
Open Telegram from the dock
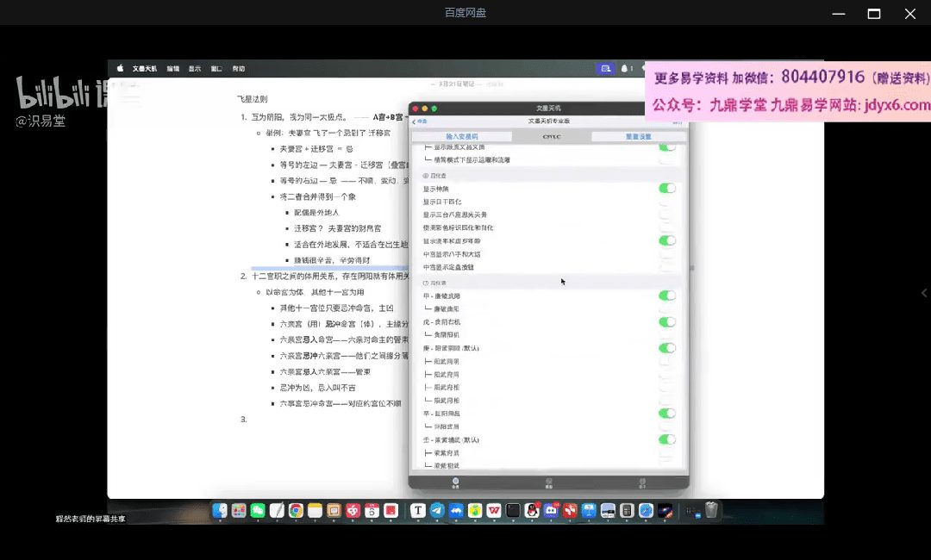(x=437, y=511)
